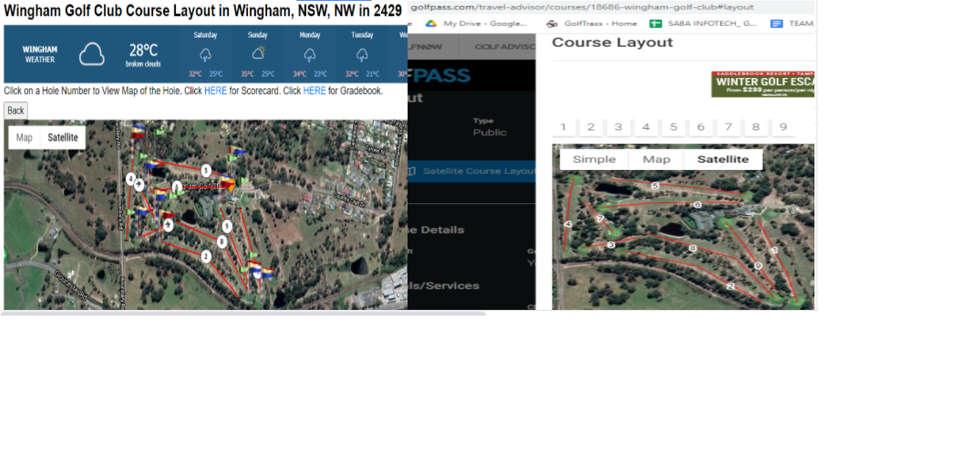Select hole 2 marker on left map
Image resolution: width=980 pixels, height=449 pixels.
pyautogui.click(x=206, y=256)
